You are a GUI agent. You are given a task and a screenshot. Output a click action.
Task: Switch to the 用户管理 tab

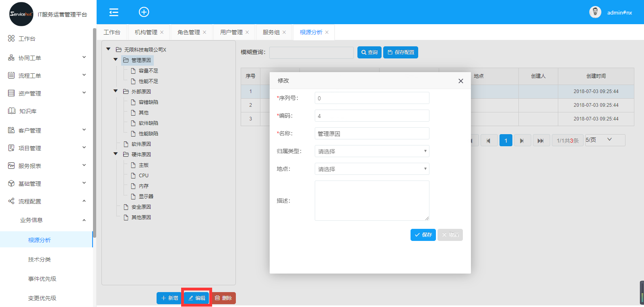[x=231, y=32]
